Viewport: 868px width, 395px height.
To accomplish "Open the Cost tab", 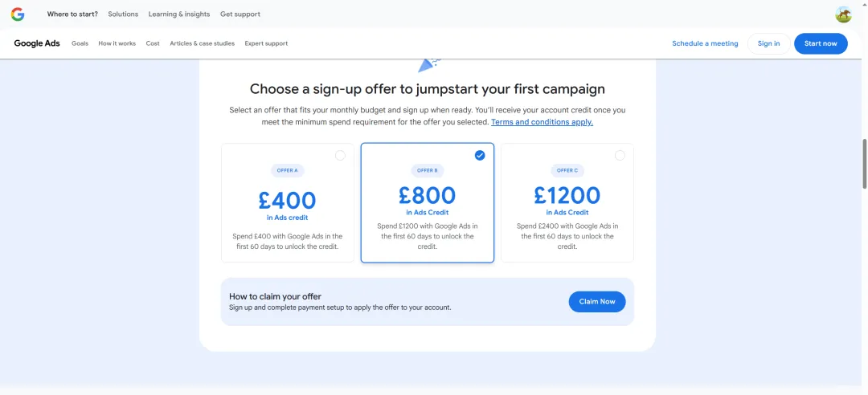I will [153, 43].
